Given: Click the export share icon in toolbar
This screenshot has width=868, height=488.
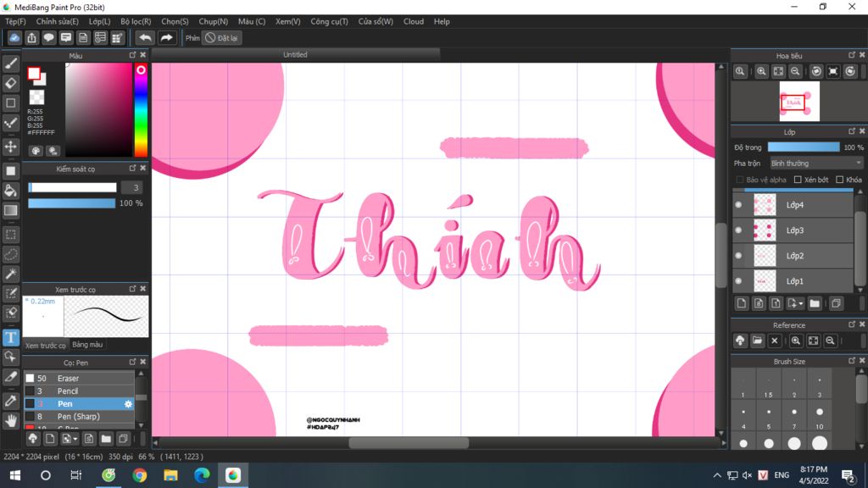Looking at the screenshot, I should click(31, 37).
